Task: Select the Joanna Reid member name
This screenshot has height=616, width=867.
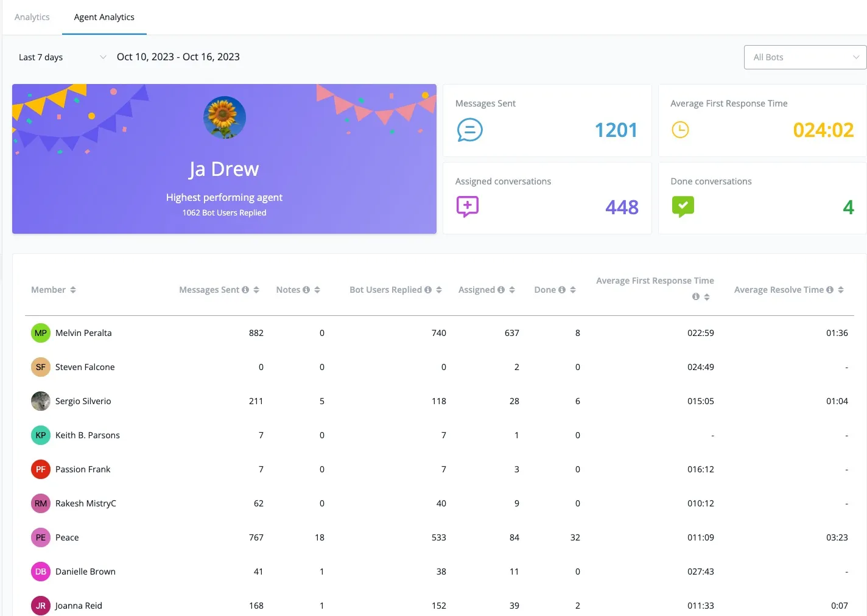Action: pos(79,606)
